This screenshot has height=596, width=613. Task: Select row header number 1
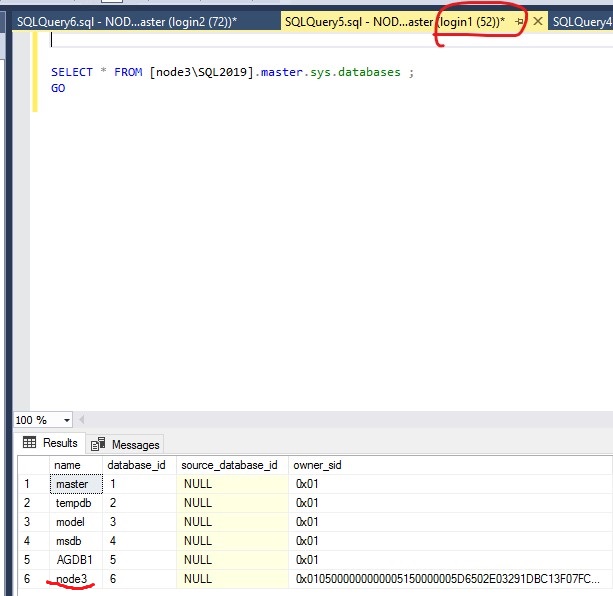pos(34,484)
